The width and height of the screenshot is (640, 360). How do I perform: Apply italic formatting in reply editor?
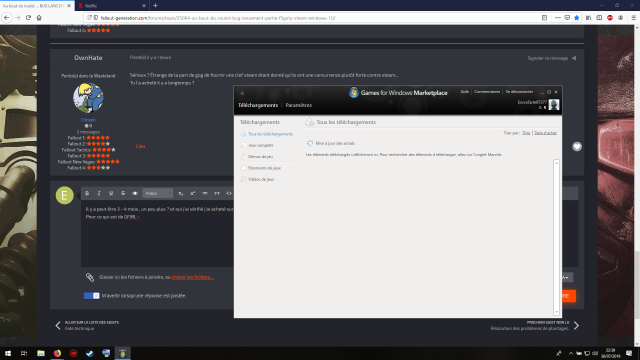click(99, 193)
